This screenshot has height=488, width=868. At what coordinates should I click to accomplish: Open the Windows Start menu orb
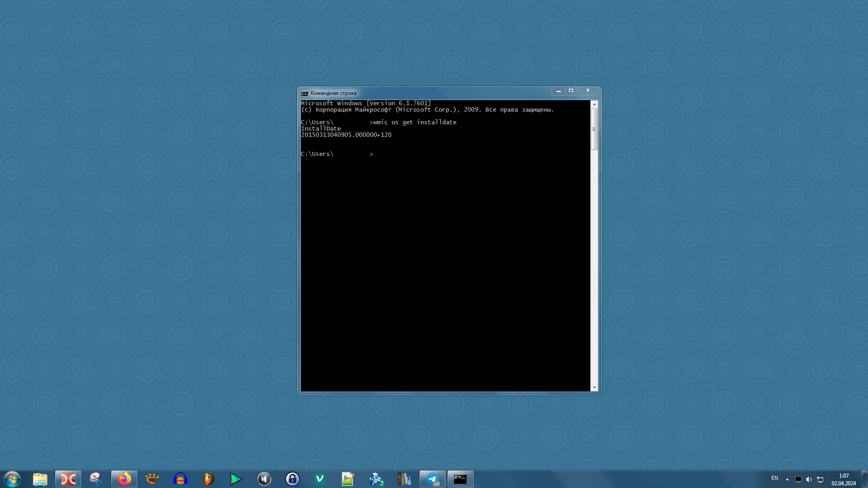[12, 479]
